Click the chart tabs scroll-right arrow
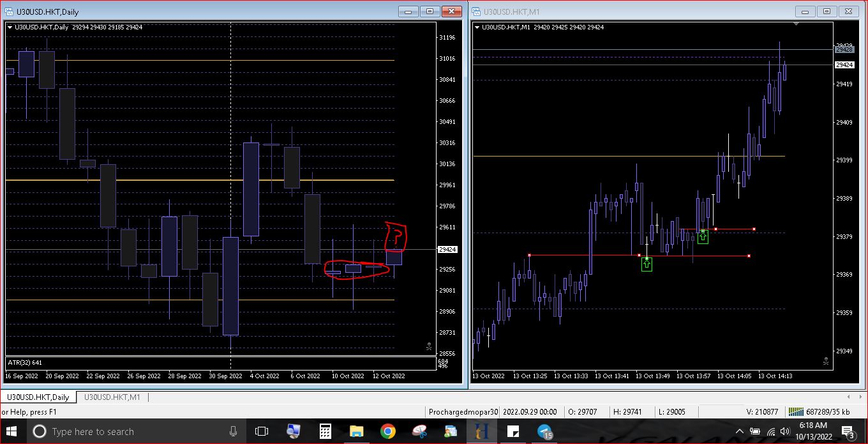 click(861, 397)
